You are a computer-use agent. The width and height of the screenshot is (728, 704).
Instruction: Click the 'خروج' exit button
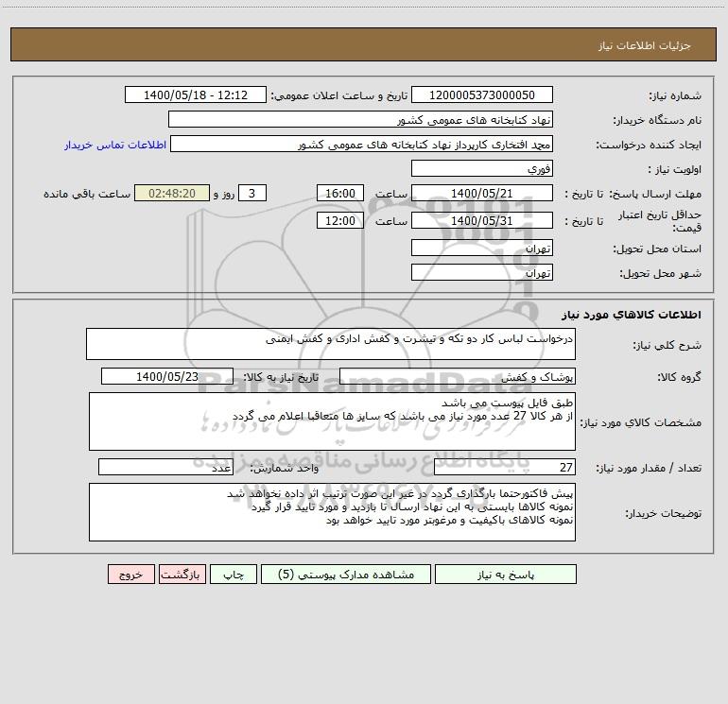[x=130, y=575]
